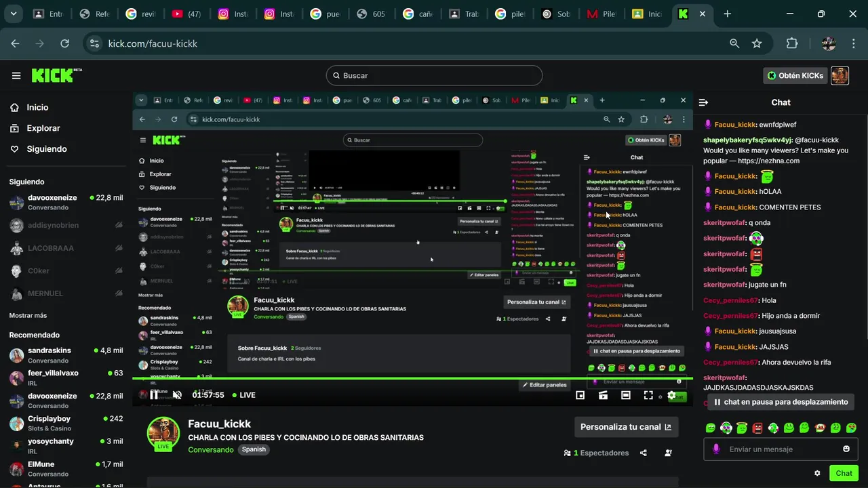Open the user profile avatar menu

click(x=840, y=75)
